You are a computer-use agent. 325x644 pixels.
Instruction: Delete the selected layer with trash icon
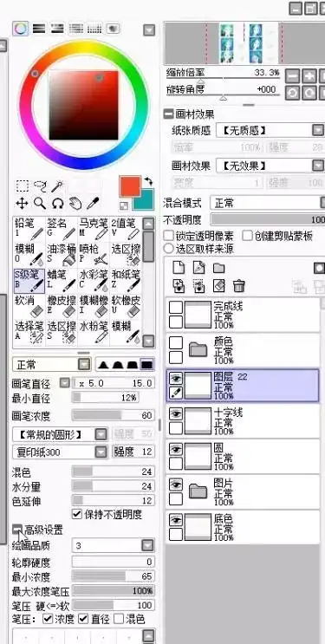pyautogui.click(x=238, y=285)
